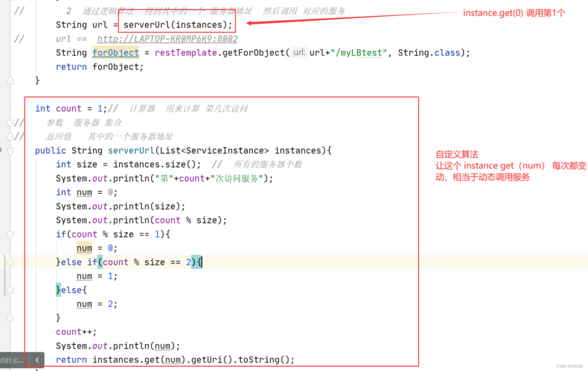
Task: Toggle fold marker beside else if(count % size == 2) line
Action: pyautogui.click(x=11, y=262)
